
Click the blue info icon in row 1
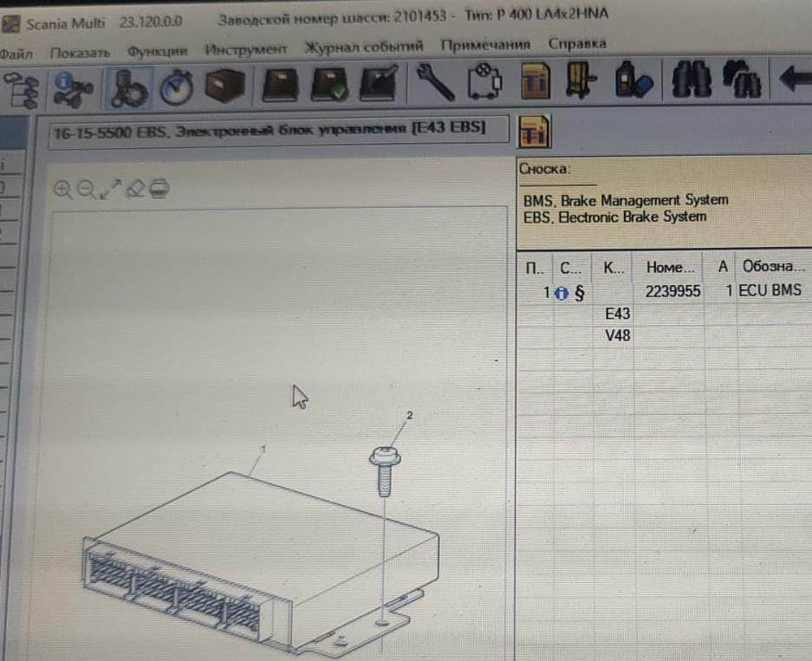561,293
